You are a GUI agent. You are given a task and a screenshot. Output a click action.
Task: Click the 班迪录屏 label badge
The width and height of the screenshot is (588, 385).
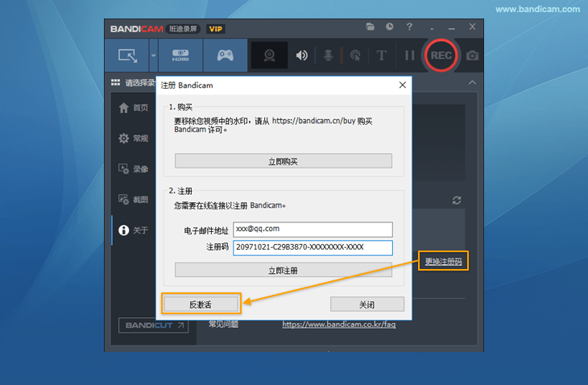click(183, 29)
